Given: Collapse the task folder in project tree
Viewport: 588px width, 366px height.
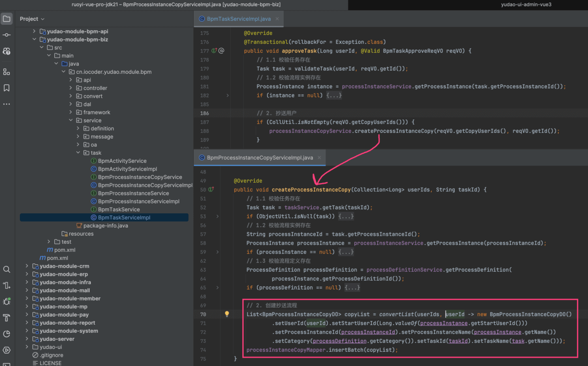Looking at the screenshot, I should 78,153.
